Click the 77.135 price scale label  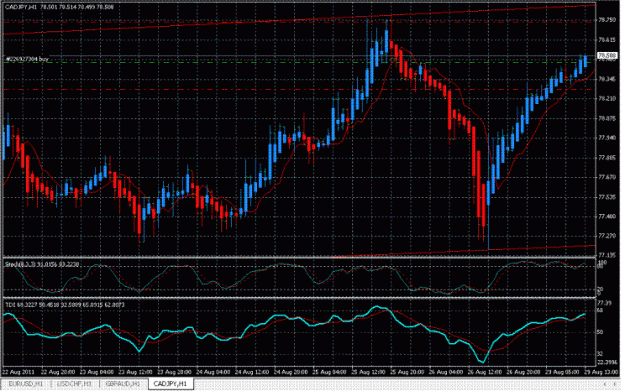607,255
